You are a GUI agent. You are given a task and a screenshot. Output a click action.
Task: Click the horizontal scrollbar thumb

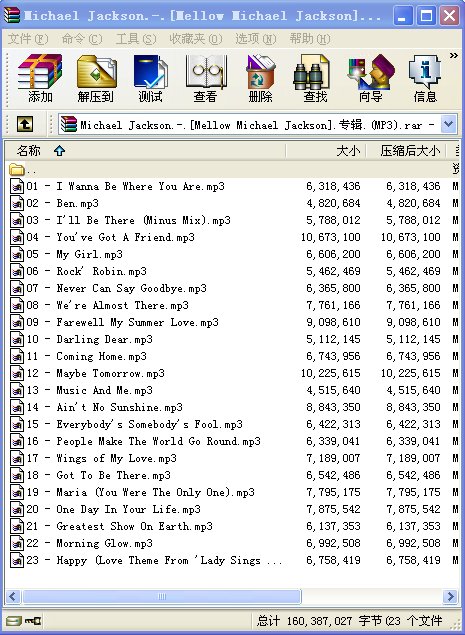[162, 597]
